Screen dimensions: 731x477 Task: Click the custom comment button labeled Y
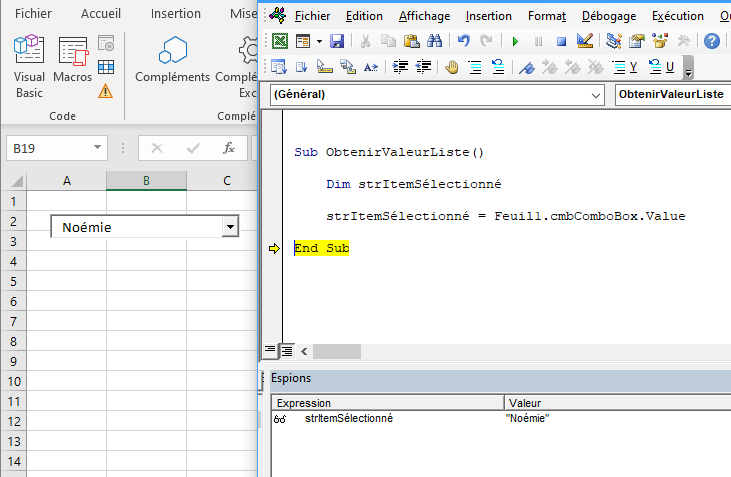(625, 67)
